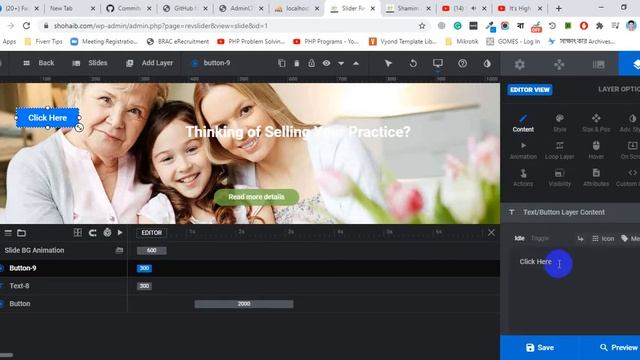Click the 2000 Button animation frame bar
This screenshot has width=640, height=360.
pos(244,304)
